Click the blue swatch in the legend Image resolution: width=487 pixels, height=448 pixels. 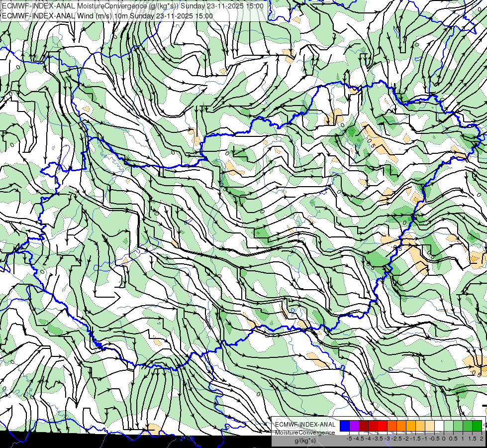345,426
